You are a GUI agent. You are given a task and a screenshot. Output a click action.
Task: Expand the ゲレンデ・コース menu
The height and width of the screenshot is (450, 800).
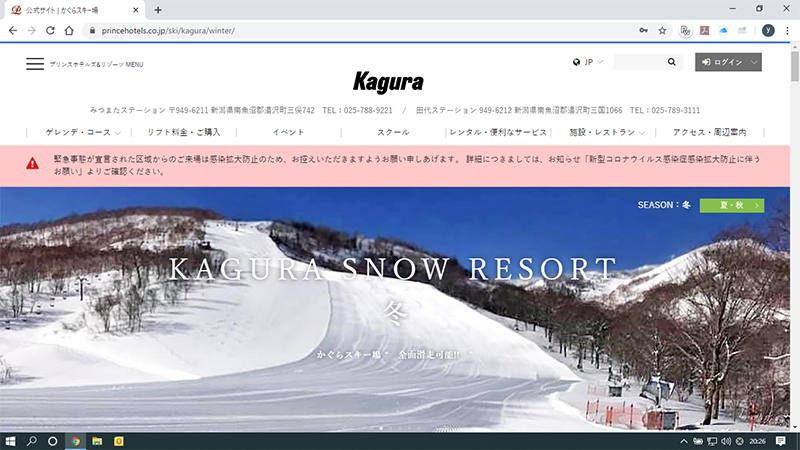(83, 132)
